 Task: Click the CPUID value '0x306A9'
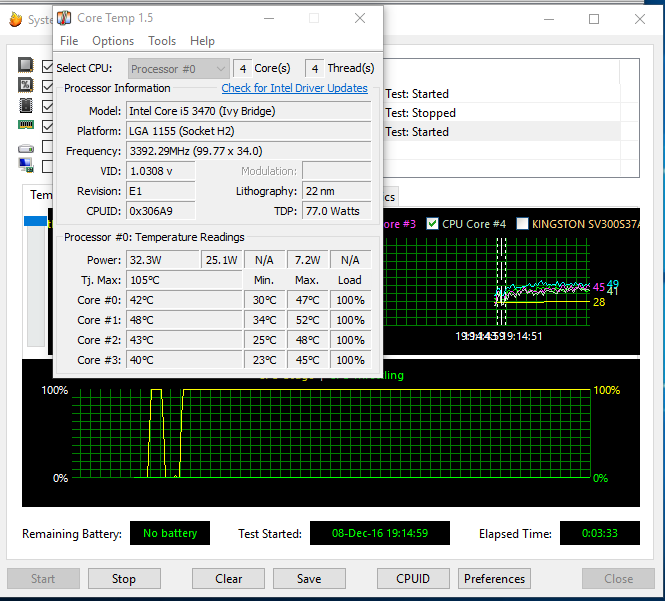[x=161, y=211]
